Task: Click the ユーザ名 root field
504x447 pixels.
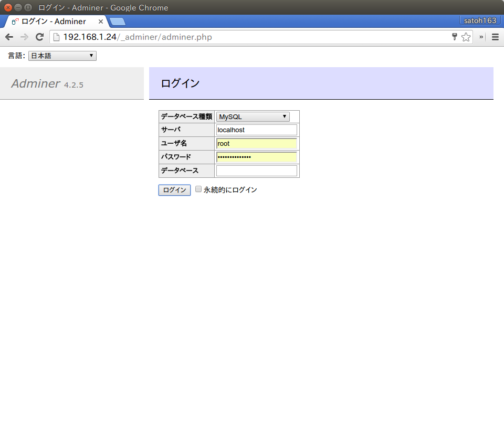Action: (257, 144)
